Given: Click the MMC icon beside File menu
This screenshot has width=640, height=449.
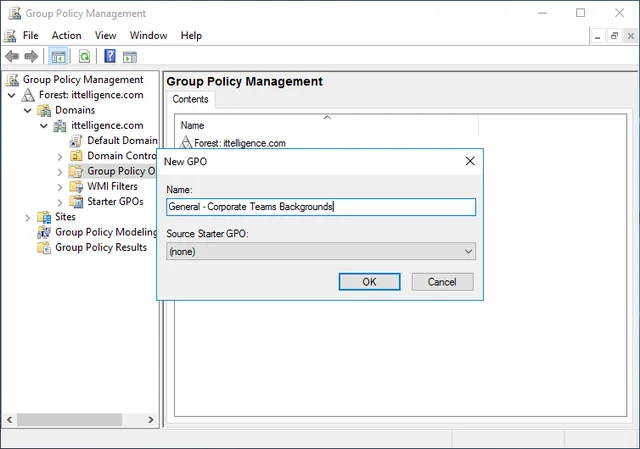Looking at the screenshot, I should pos(10,36).
